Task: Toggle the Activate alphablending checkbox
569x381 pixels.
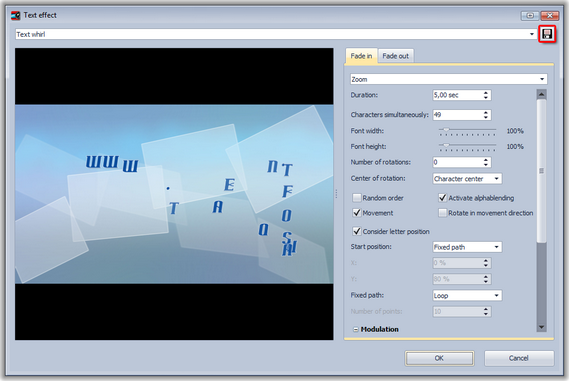Action: (x=442, y=198)
